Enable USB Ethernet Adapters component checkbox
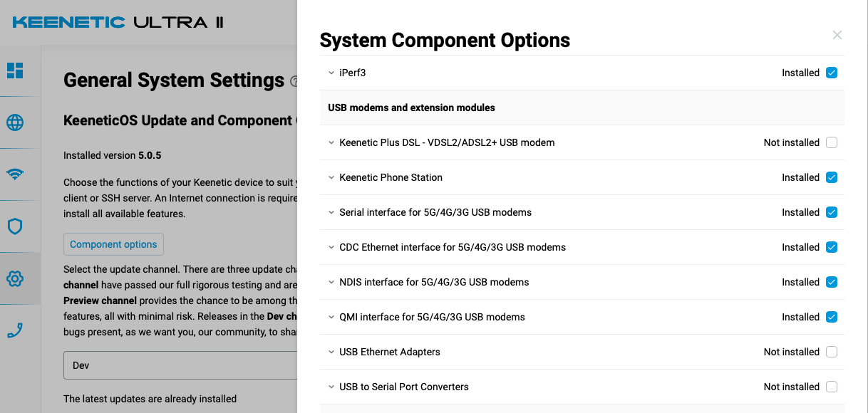 (832, 352)
